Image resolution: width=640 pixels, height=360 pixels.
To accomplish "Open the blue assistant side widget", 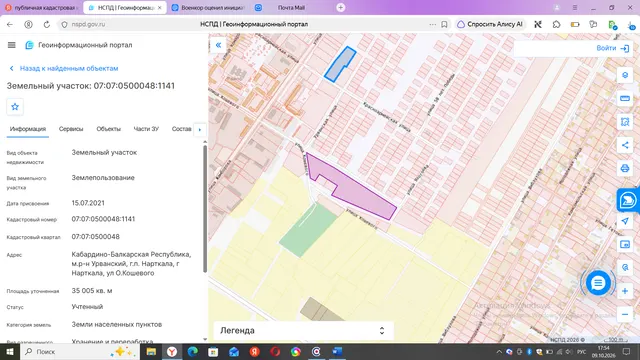I will [x=628, y=200].
